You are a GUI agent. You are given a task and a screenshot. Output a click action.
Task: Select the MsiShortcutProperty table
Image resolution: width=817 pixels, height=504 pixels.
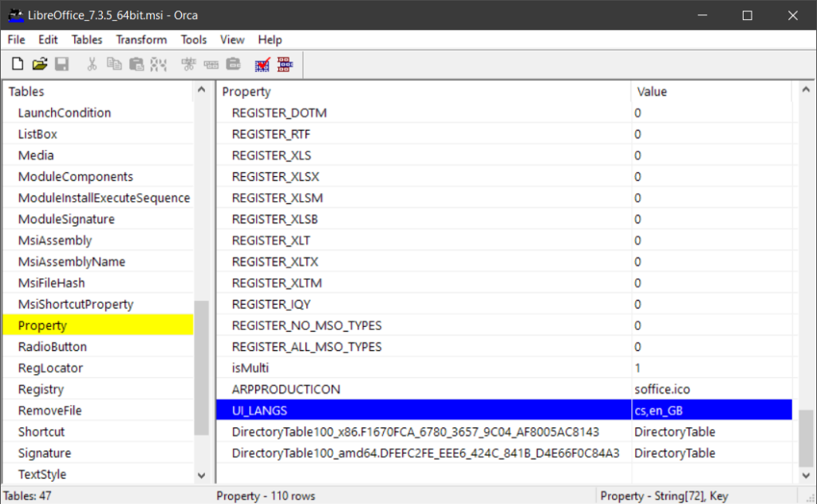coord(98,305)
